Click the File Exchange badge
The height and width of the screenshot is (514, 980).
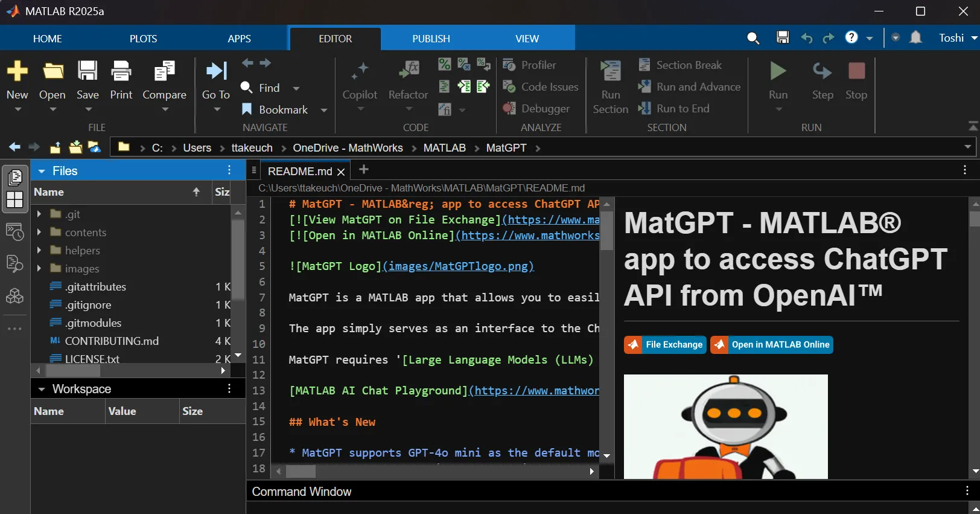665,345
